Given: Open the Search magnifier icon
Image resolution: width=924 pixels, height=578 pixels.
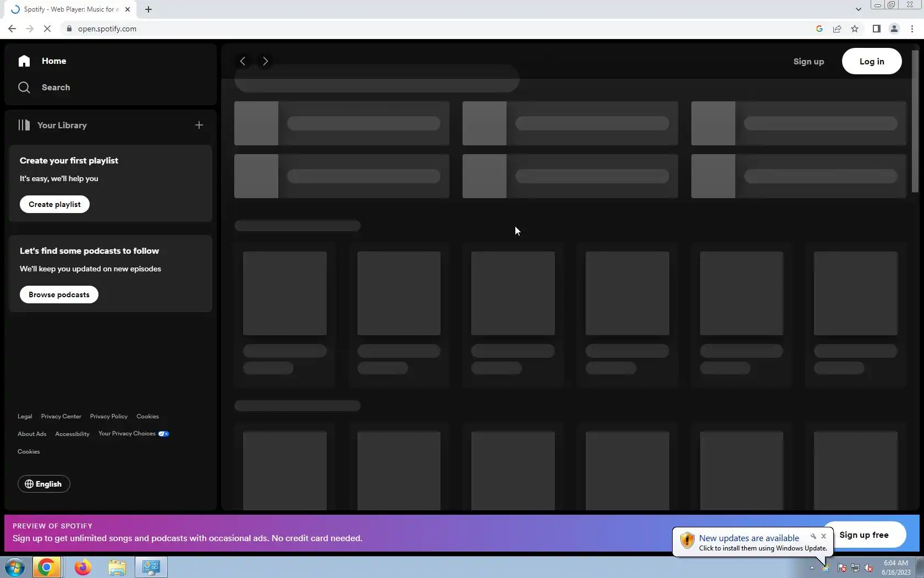Looking at the screenshot, I should point(24,88).
